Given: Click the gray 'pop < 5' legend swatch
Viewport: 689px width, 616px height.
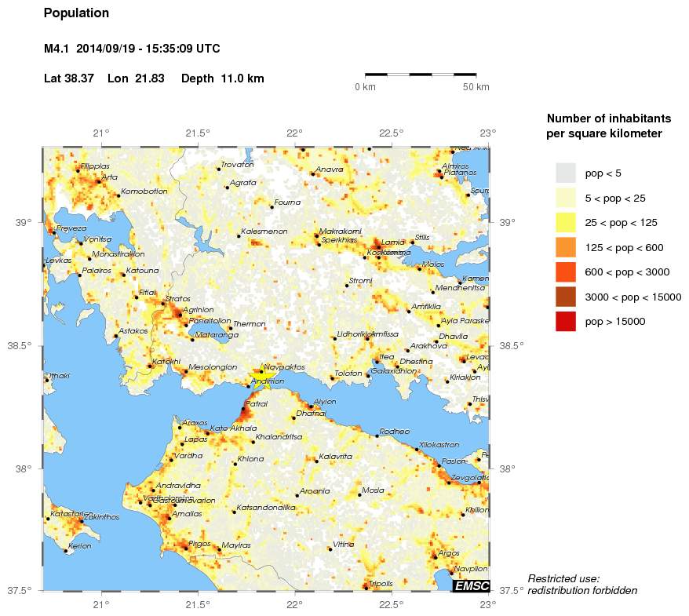Looking at the screenshot, I should pyautogui.click(x=565, y=173).
